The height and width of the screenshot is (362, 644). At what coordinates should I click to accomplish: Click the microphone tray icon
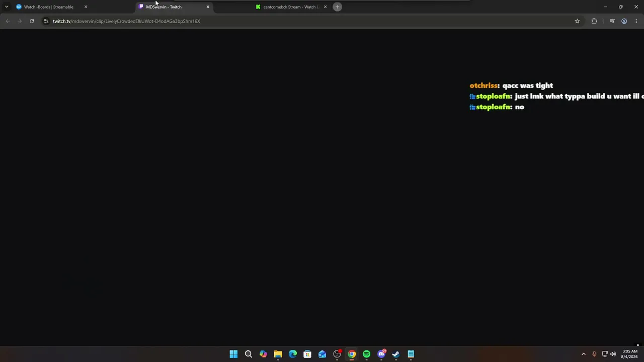594,354
